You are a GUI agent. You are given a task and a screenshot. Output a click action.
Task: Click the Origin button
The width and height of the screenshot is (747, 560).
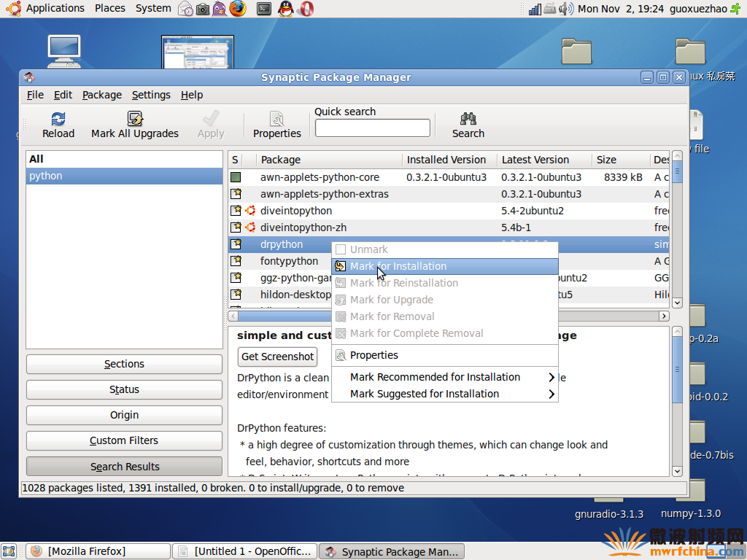pyautogui.click(x=124, y=415)
